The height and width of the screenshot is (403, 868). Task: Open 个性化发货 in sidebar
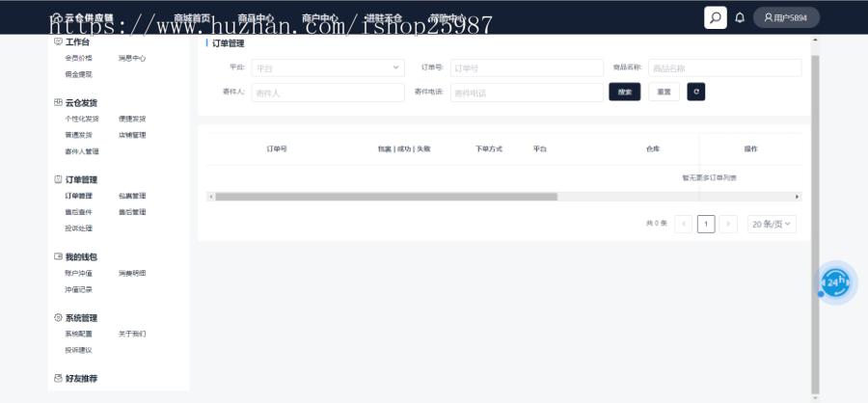[82, 119]
